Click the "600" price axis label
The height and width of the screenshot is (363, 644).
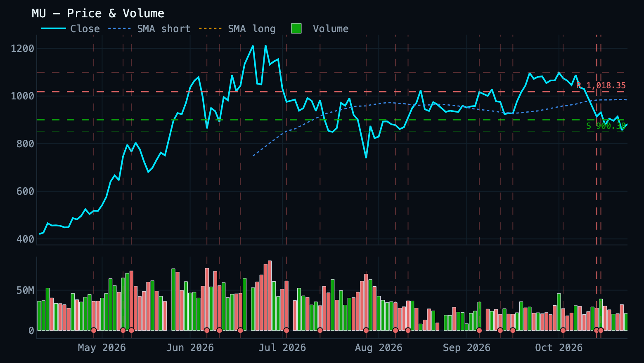26,191
